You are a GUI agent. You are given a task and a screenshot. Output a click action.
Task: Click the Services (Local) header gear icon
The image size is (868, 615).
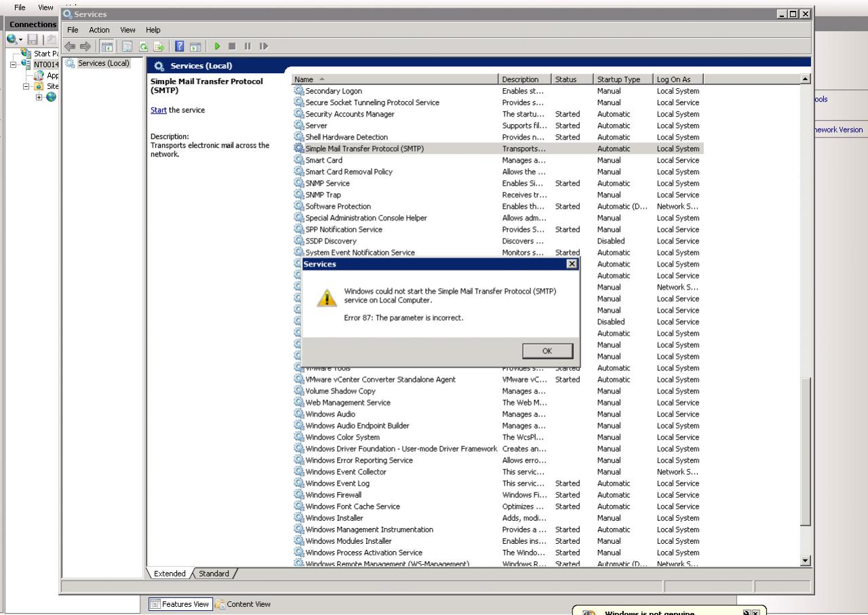159,66
